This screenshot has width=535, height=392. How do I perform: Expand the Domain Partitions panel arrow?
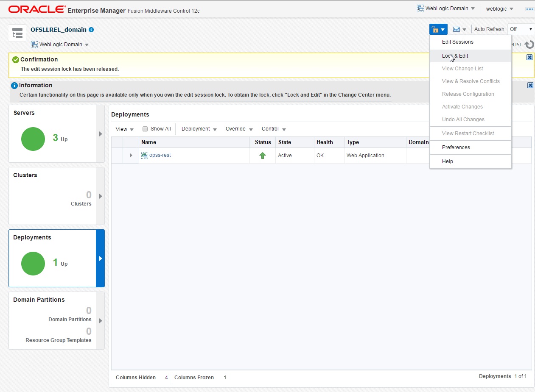pyautogui.click(x=101, y=321)
